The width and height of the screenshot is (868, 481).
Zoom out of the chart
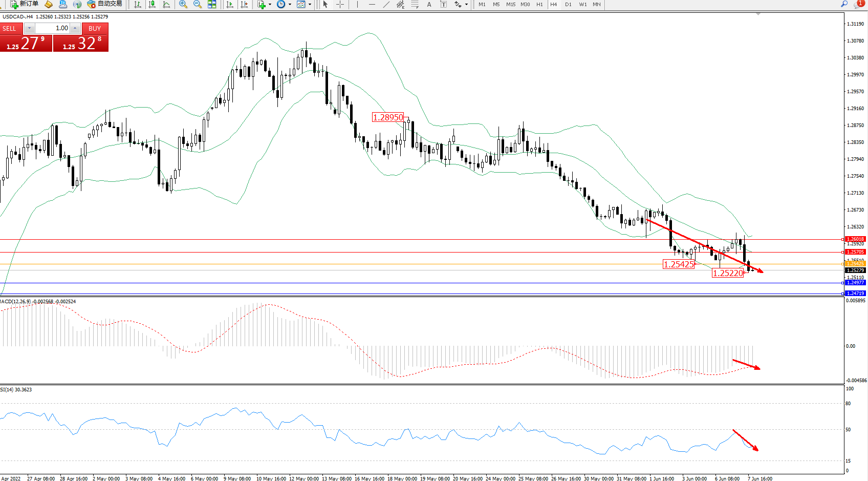198,4
